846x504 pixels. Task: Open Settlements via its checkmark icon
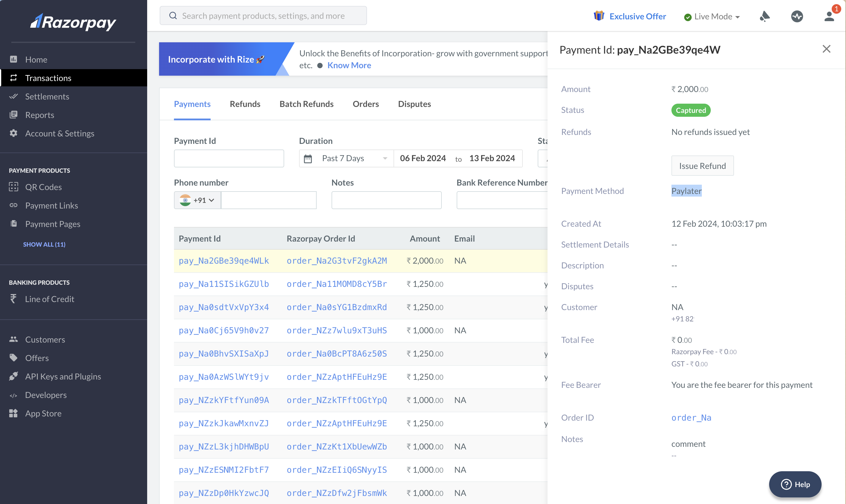[x=14, y=97]
